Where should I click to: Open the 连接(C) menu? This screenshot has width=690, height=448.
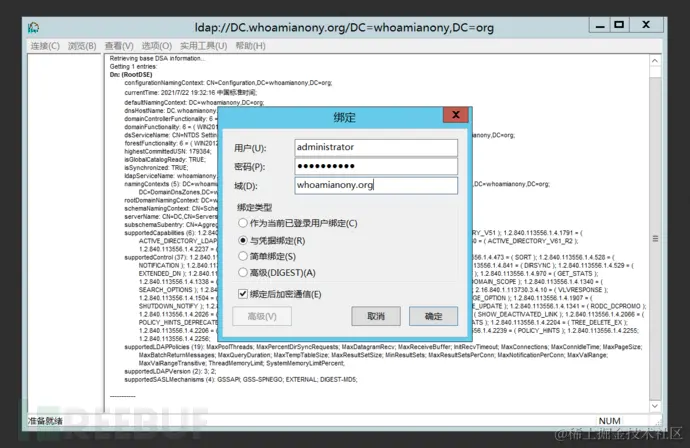(45, 46)
